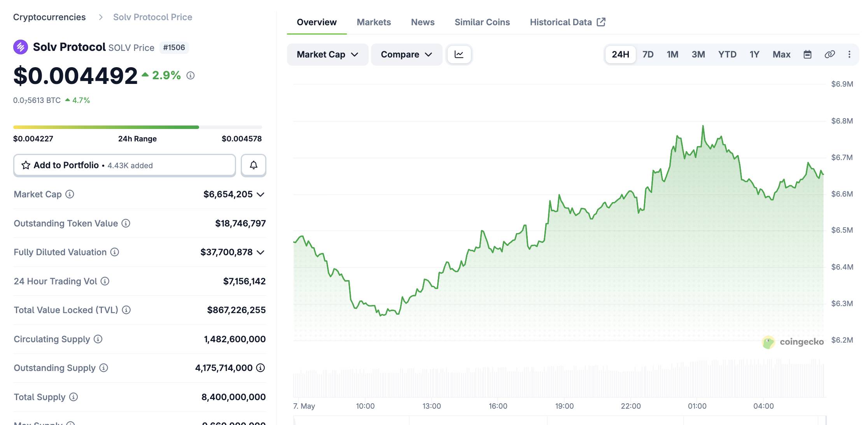Click the price alert bell icon

pos(254,165)
